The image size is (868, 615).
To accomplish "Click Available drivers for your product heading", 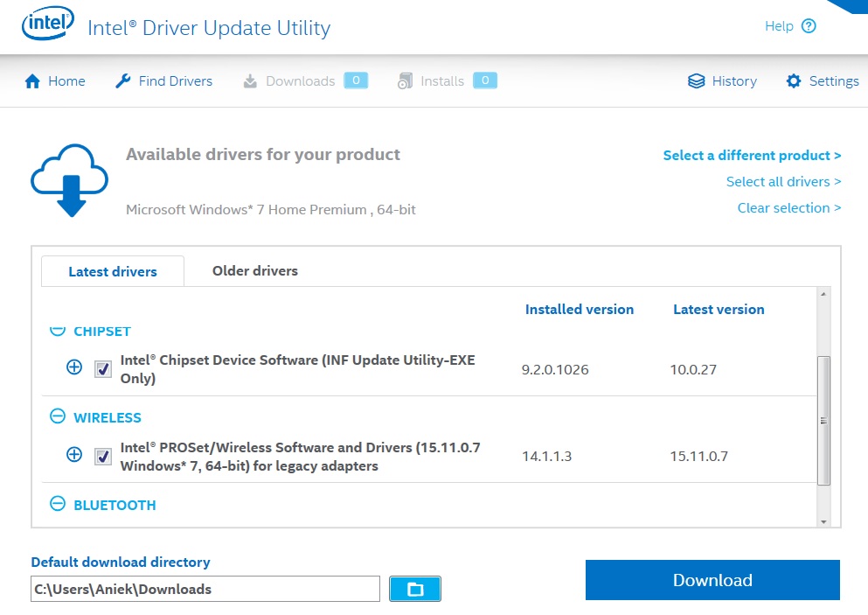I will pos(263,154).
